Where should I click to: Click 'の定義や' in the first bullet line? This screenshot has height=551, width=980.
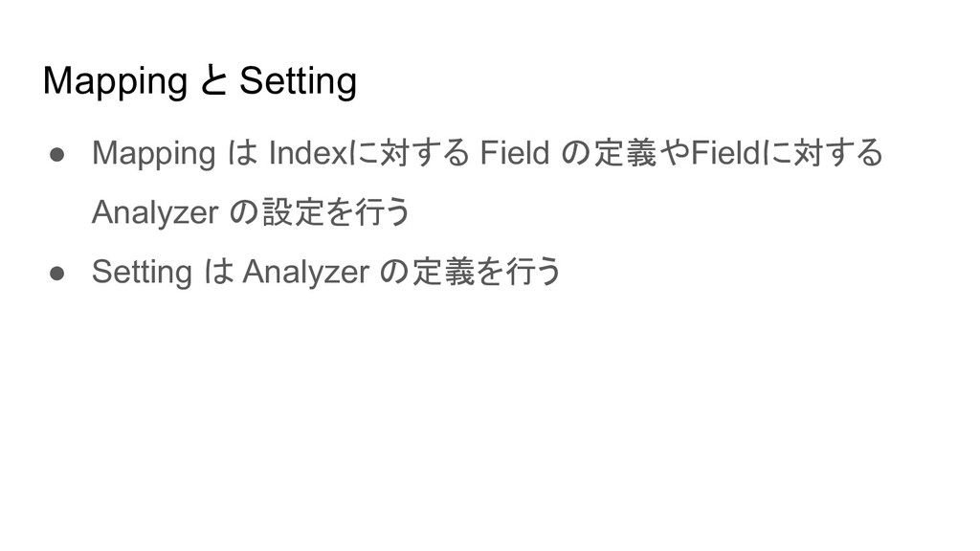(624, 153)
